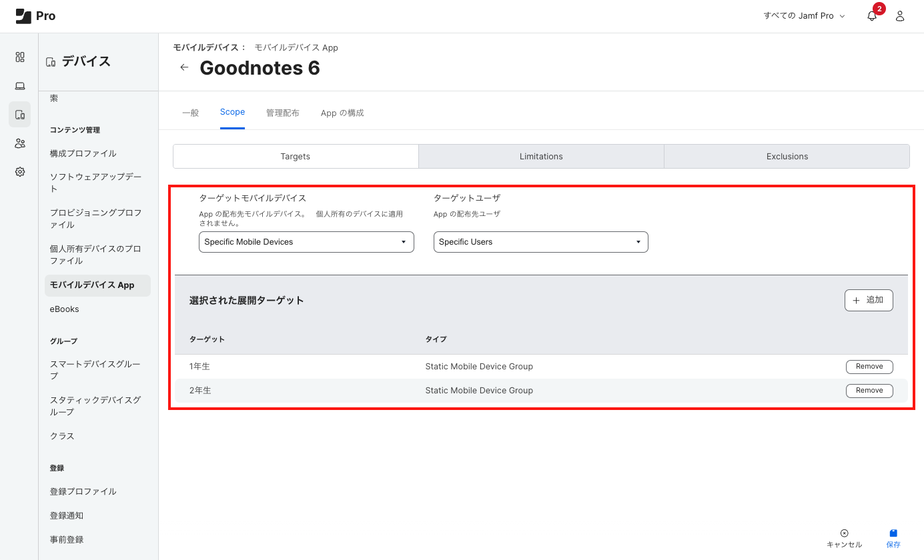The width and height of the screenshot is (924, 560).
Task: Open 登録プロファイル in sidebar
Action: [83, 491]
